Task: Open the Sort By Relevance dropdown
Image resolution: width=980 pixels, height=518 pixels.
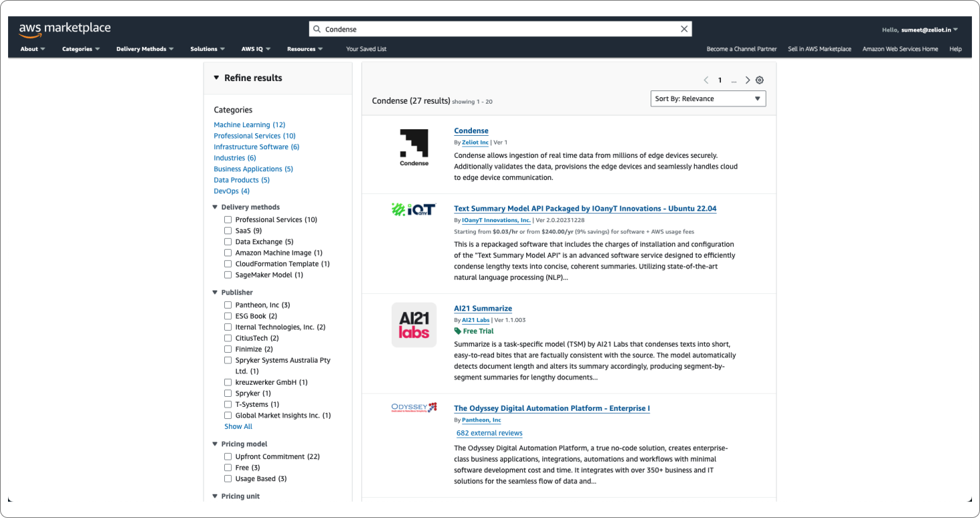Action: point(708,99)
